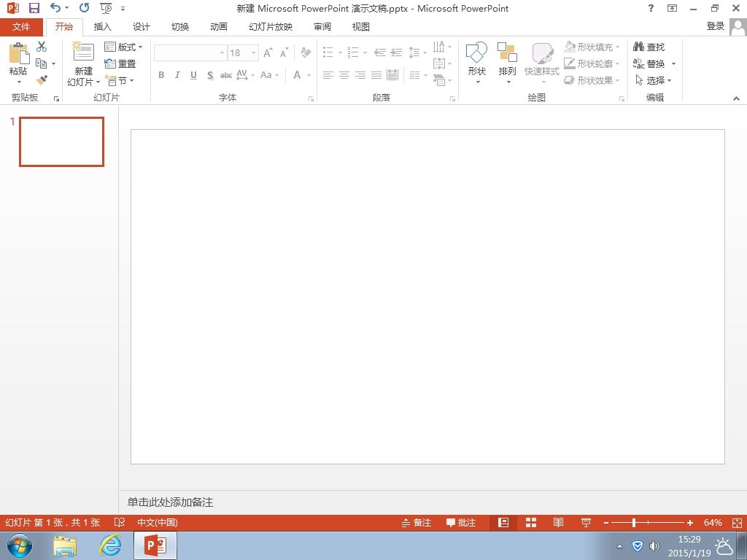This screenshot has height=560, width=747.
Task: Start slideshow from the status bar
Action: 586,523
